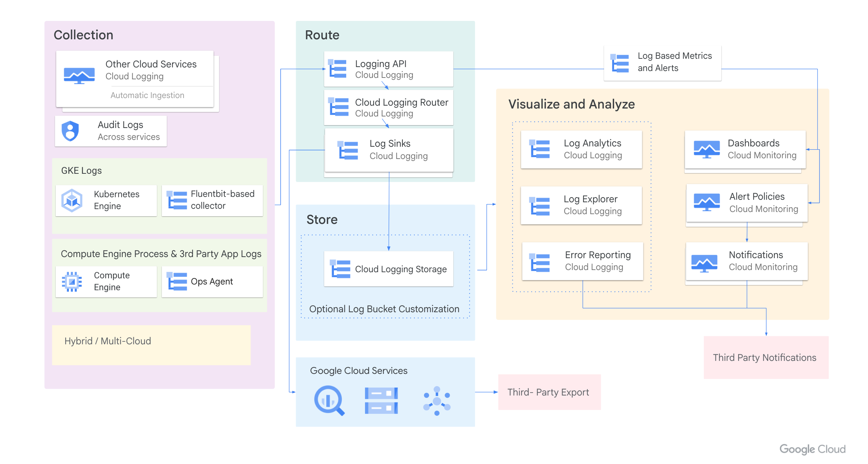The height and width of the screenshot is (464, 868).
Task: Click Optional Log Bucket Customization text
Action: (384, 309)
